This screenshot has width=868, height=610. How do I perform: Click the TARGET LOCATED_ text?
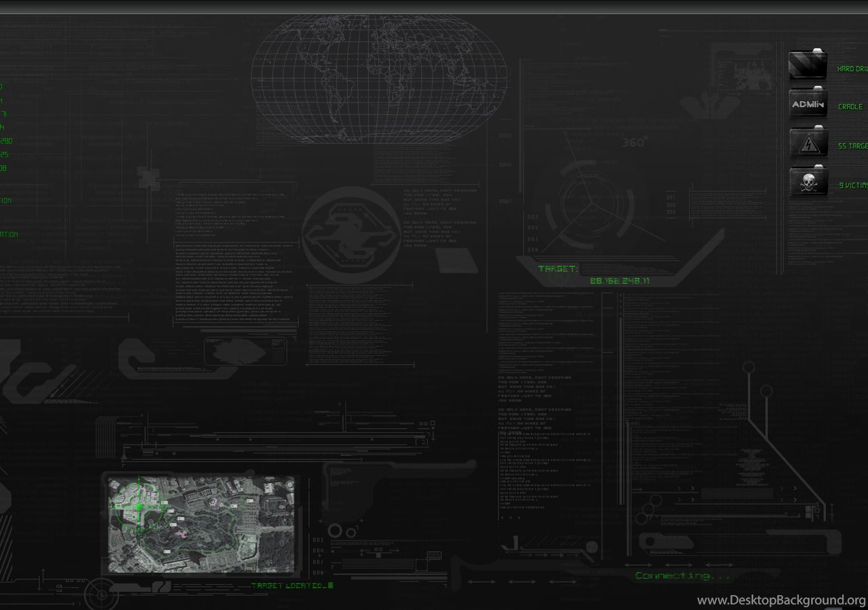click(292, 586)
